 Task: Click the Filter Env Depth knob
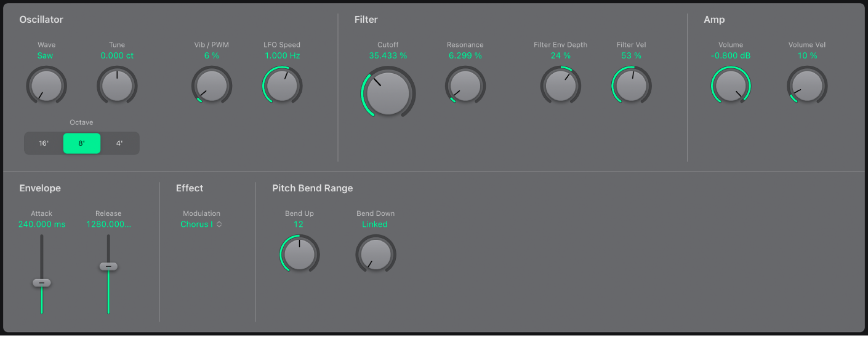click(x=560, y=85)
